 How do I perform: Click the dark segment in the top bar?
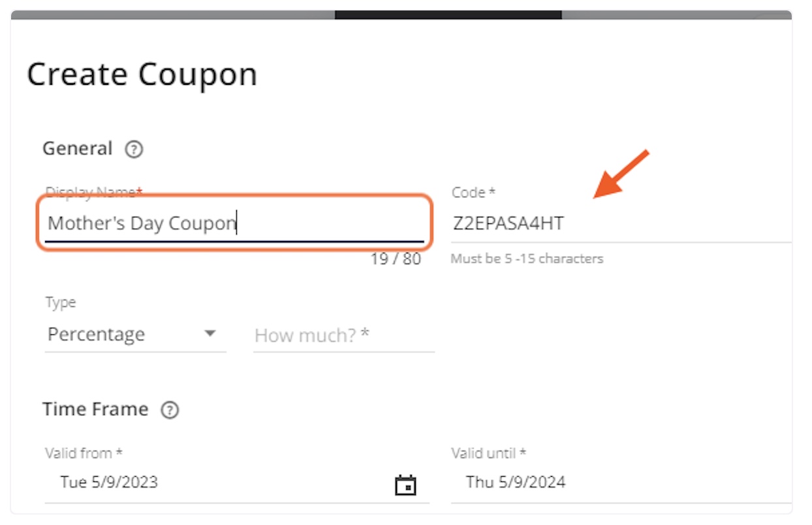(448, 14)
